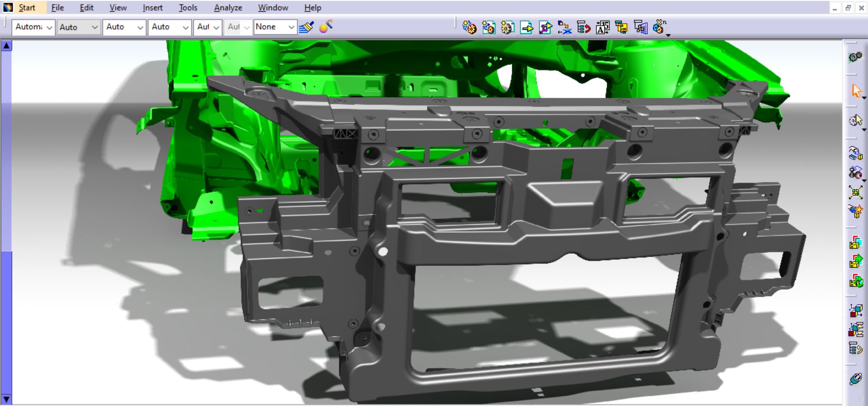Click the orange Select arrow tool

click(856, 91)
